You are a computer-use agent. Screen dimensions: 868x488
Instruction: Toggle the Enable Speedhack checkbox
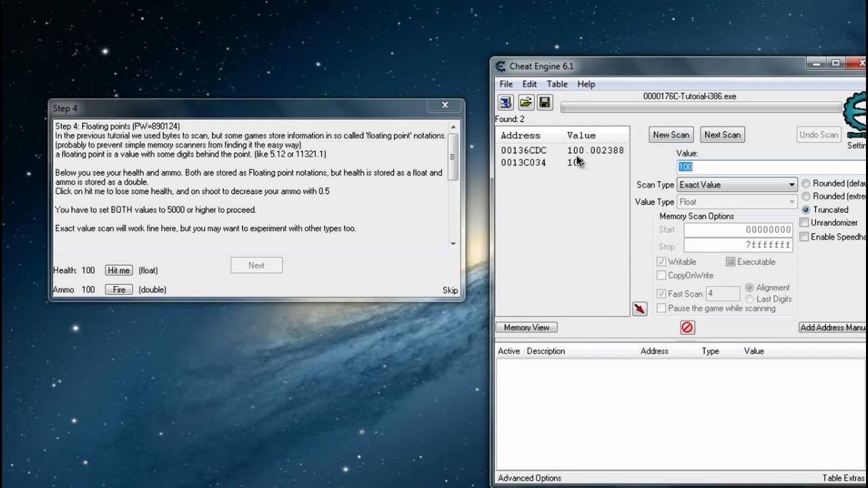[x=804, y=237]
